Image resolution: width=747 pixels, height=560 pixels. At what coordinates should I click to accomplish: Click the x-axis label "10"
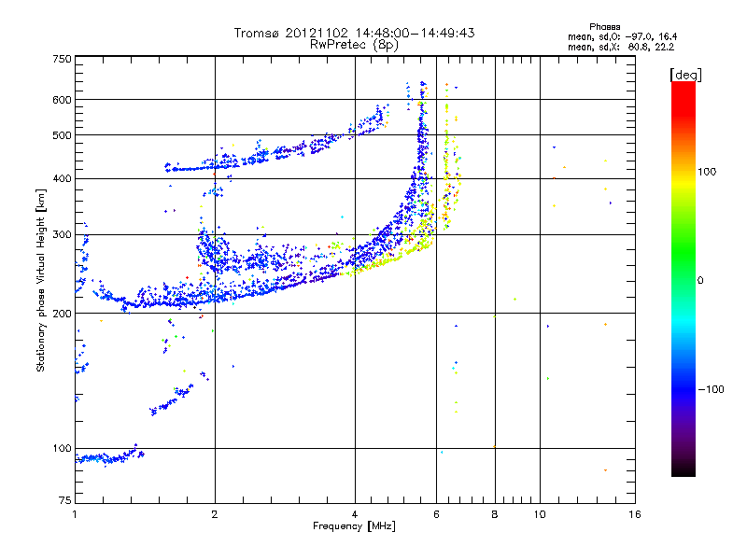[540, 514]
